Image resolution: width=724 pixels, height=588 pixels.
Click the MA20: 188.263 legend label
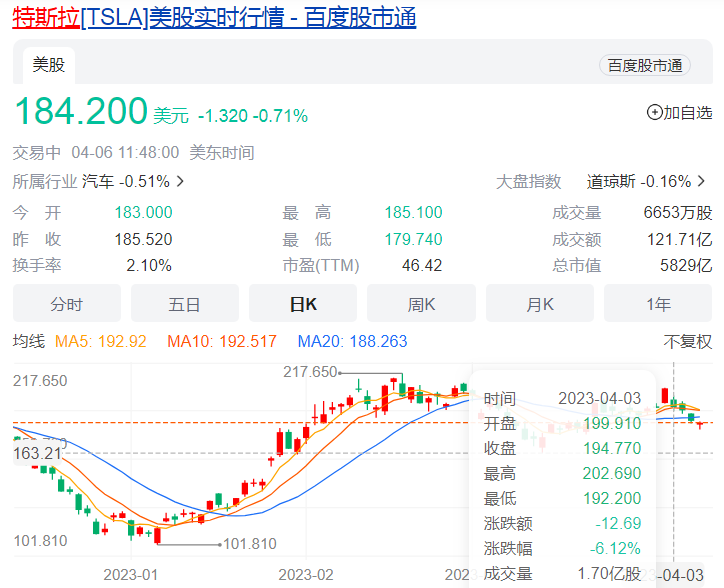(352, 341)
